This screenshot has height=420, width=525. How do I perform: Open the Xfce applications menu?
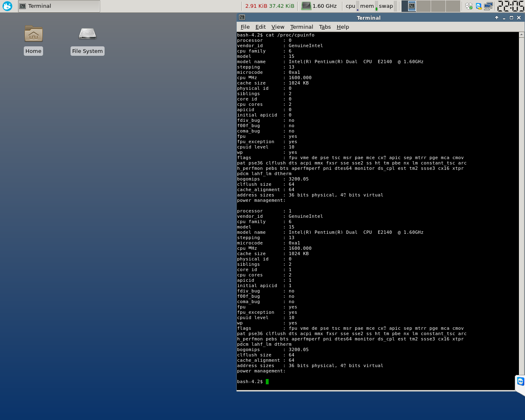point(7,6)
